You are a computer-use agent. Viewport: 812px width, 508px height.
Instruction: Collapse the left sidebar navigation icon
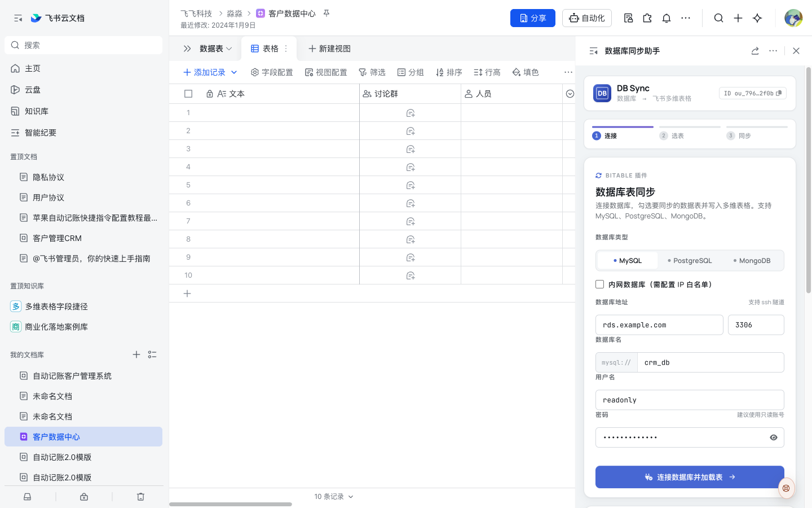point(18,18)
